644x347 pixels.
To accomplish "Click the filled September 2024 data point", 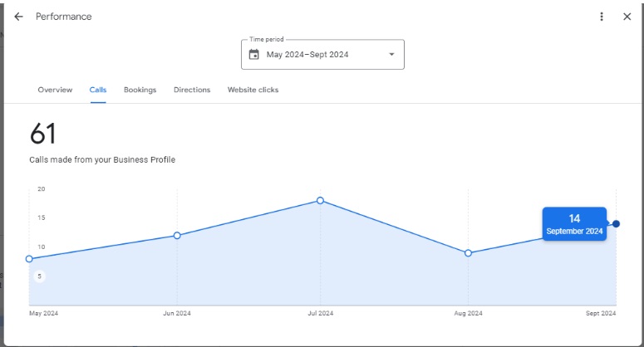I will pos(616,224).
